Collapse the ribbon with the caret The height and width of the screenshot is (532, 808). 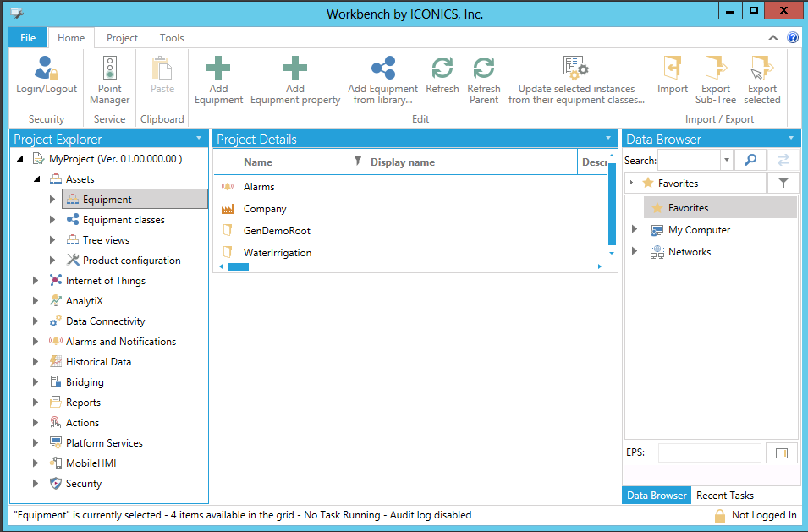773,38
